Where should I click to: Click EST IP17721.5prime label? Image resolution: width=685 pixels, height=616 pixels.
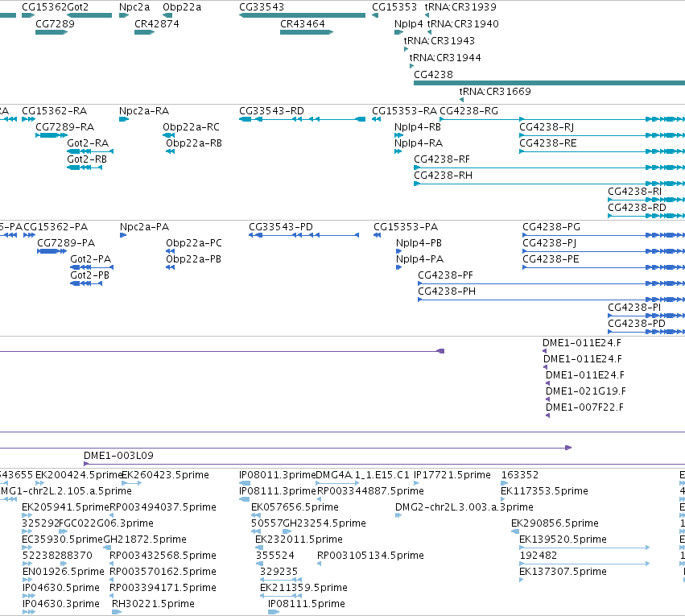pos(452,475)
